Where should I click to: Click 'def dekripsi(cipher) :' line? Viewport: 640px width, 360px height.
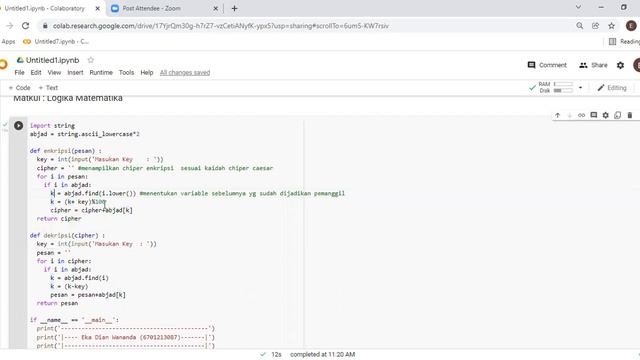67,236
